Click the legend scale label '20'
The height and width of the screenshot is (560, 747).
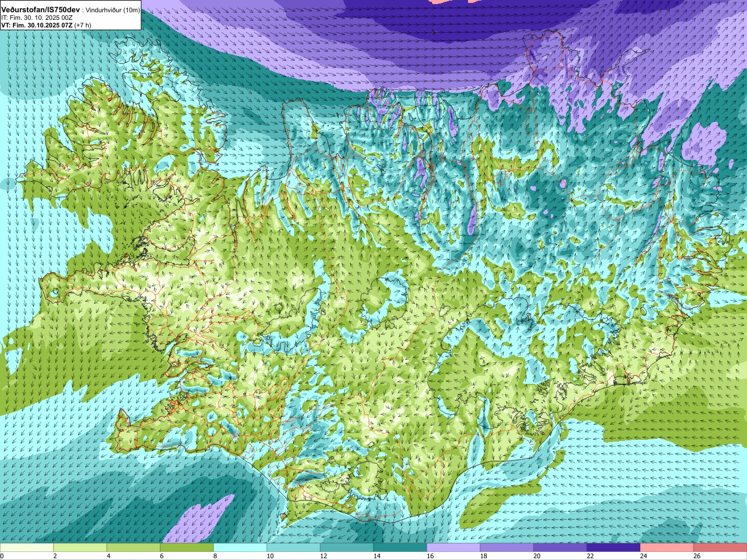[537, 556]
